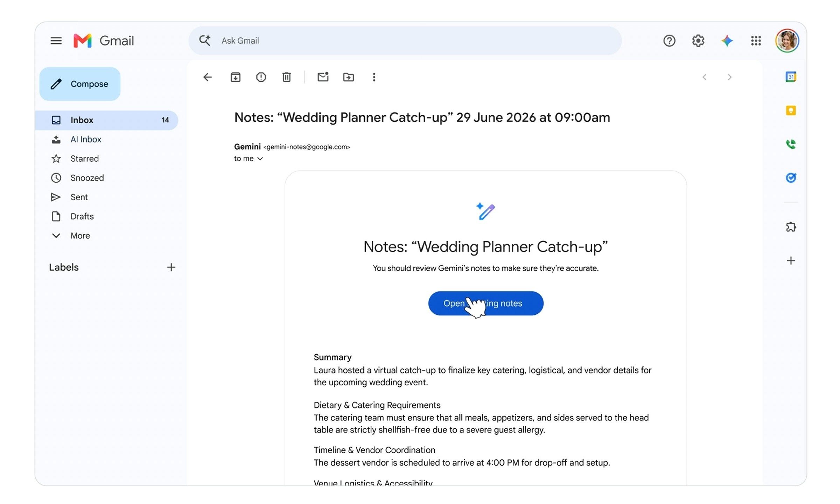Open the Google apps grid

(756, 41)
